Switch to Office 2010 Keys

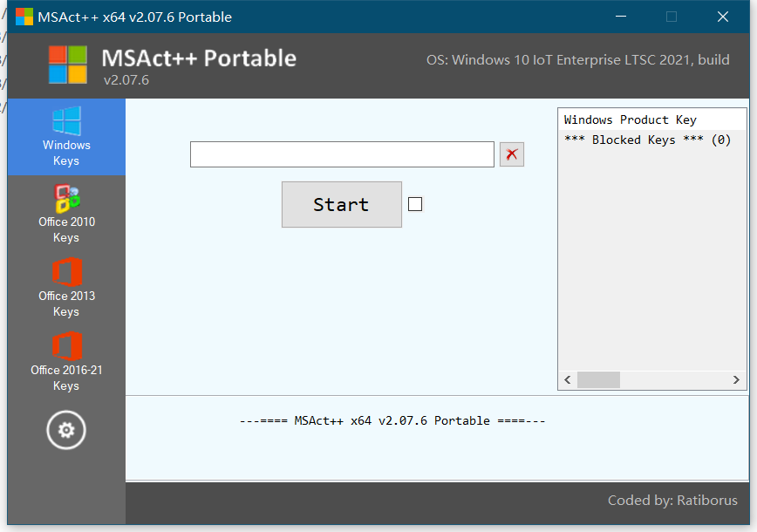tap(66, 214)
